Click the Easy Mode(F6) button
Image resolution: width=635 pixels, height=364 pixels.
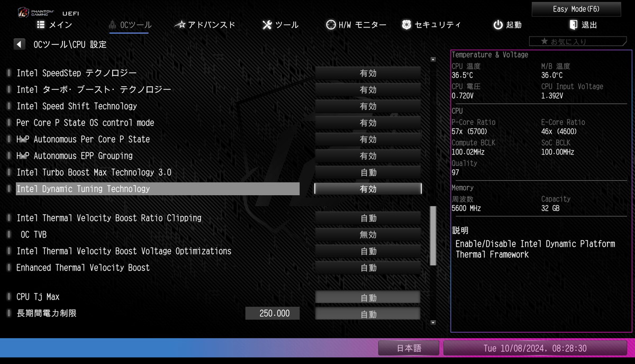click(x=576, y=9)
